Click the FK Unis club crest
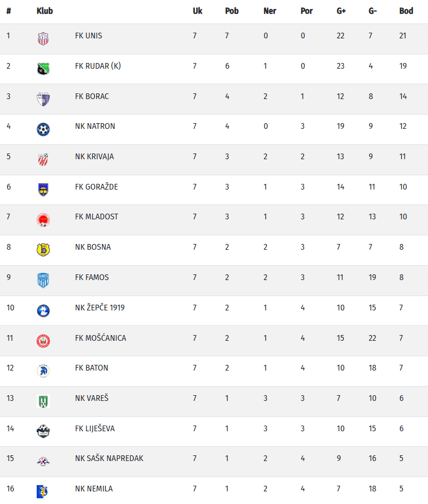 [43, 39]
